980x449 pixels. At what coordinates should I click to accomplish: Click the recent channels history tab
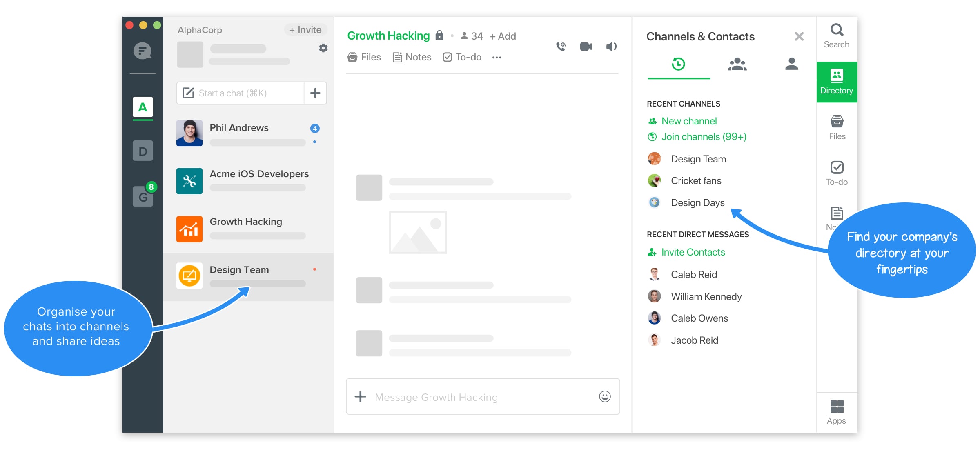point(678,64)
